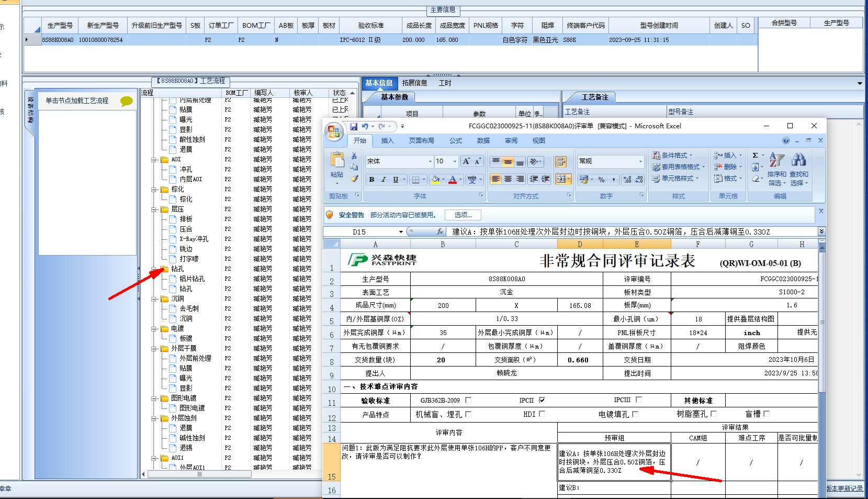The width and height of the screenshot is (868, 499).
Task: Click the insert function fx button
Action: point(440,231)
